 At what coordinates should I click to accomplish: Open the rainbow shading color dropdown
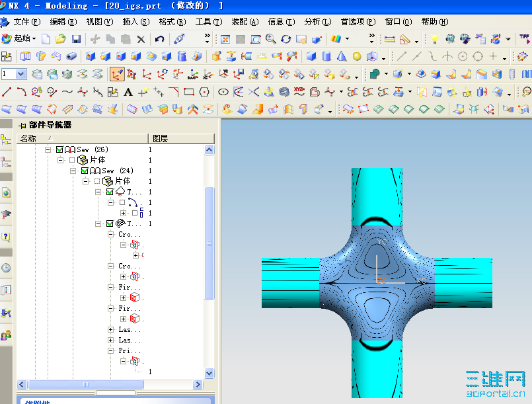coord(347,39)
